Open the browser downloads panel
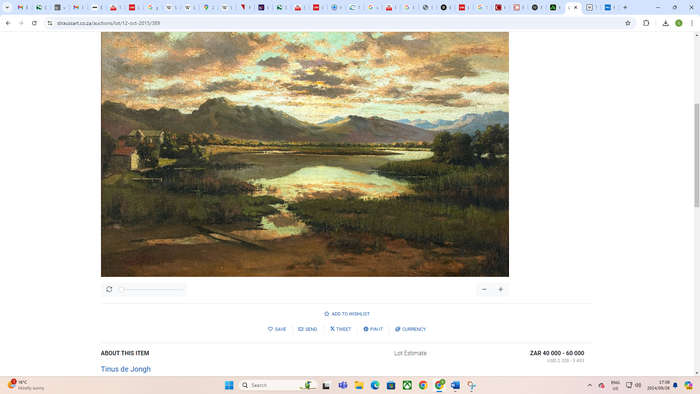 [665, 23]
